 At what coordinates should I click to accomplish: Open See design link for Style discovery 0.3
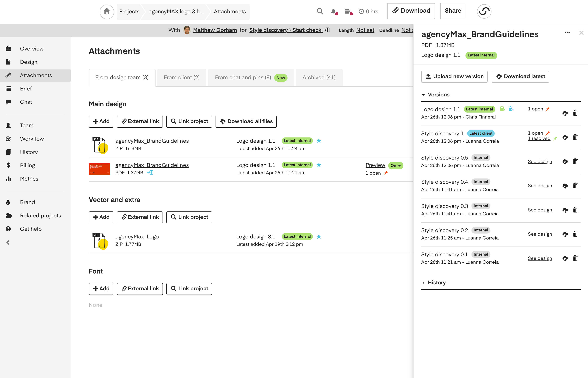point(540,210)
